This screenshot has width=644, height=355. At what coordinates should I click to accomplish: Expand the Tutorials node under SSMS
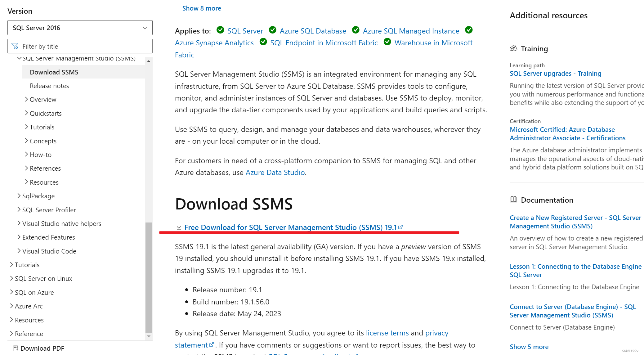27,127
